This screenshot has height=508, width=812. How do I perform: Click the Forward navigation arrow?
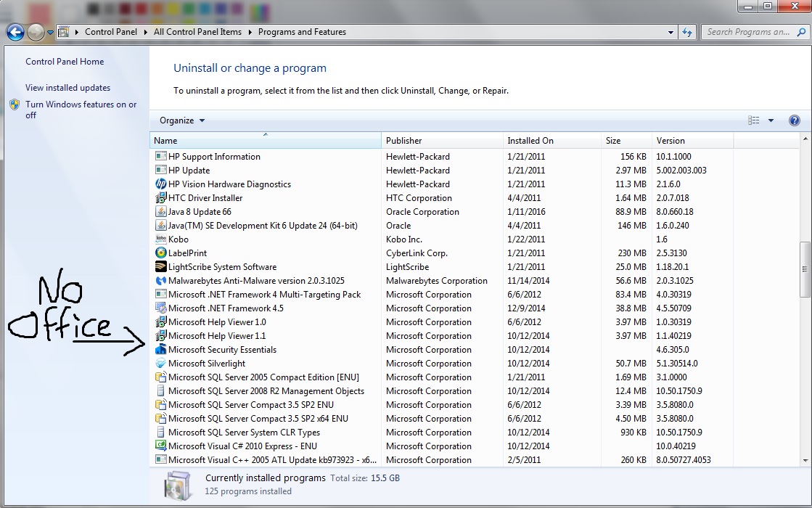(x=36, y=32)
